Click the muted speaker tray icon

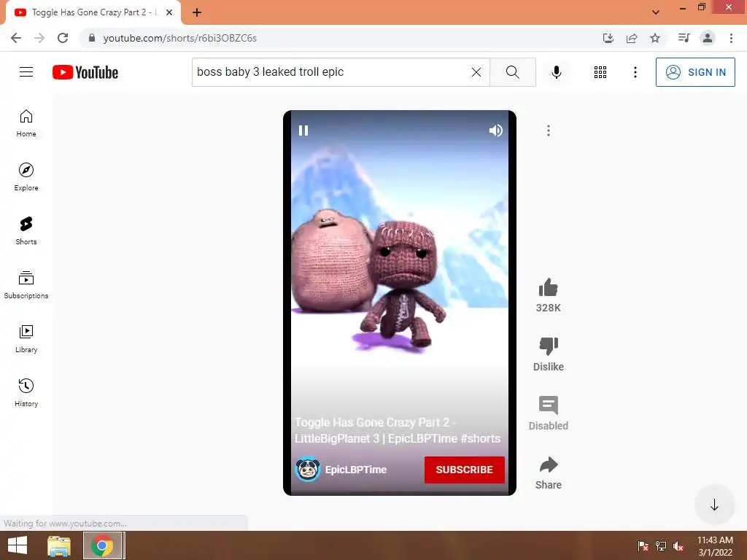678,545
